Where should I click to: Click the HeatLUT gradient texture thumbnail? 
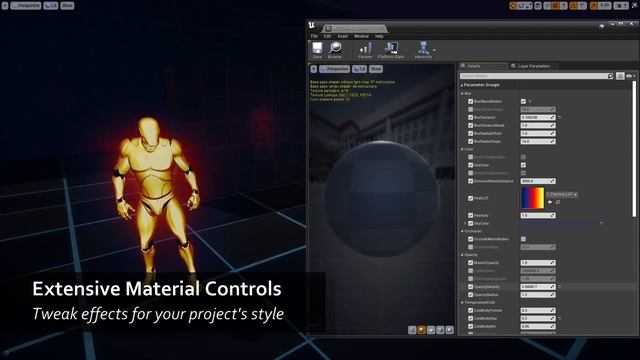532,198
